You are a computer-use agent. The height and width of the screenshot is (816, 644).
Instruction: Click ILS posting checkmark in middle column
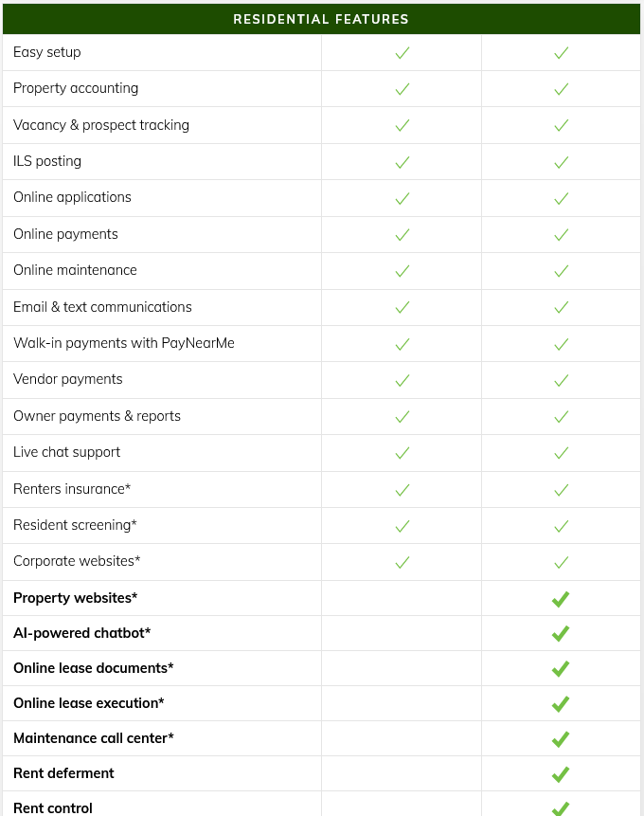[402, 162]
